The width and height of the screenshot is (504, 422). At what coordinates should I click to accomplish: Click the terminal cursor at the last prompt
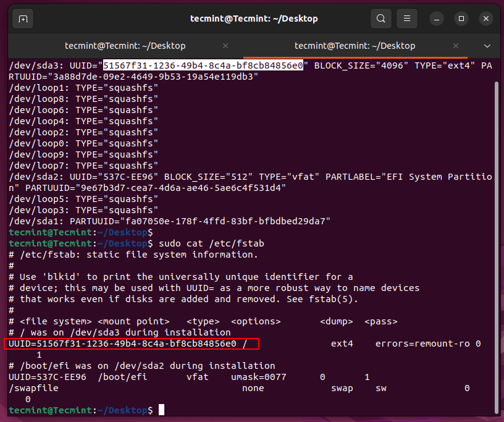(161, 410)
